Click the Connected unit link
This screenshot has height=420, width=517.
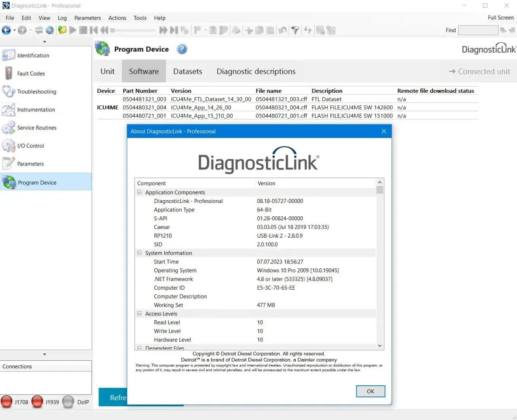(479, 71)
